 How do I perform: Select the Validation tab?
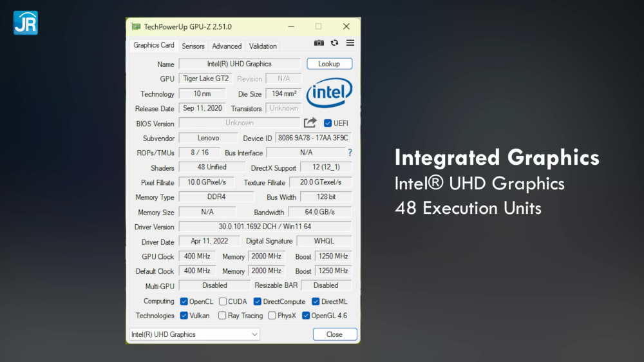263,46
